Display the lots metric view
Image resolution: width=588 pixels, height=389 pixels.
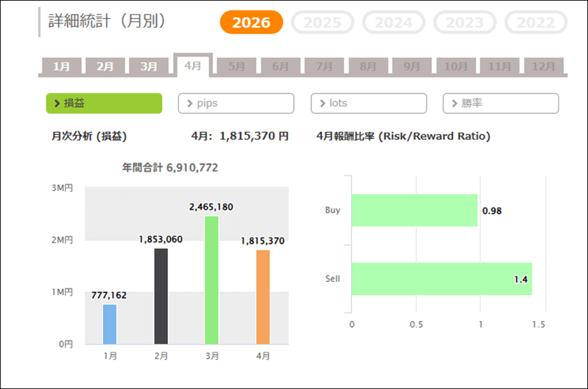tap(368, 103)
